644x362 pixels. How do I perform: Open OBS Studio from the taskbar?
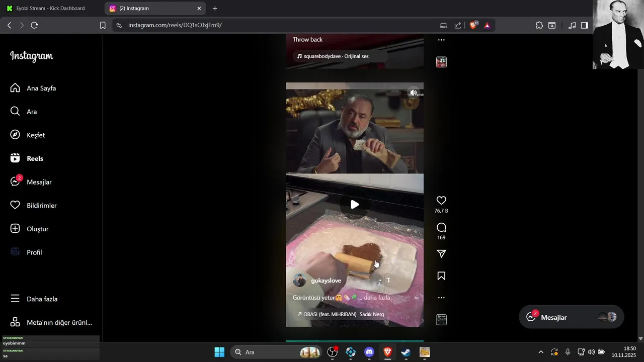tap(332, 352)
